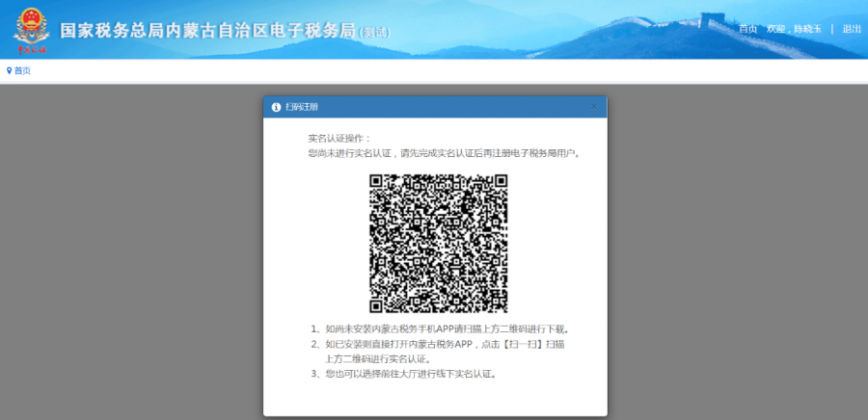The width and height of the screenshot is (868, 420).
Task: Click the info icon in dialog header
Action: (276, 107)
